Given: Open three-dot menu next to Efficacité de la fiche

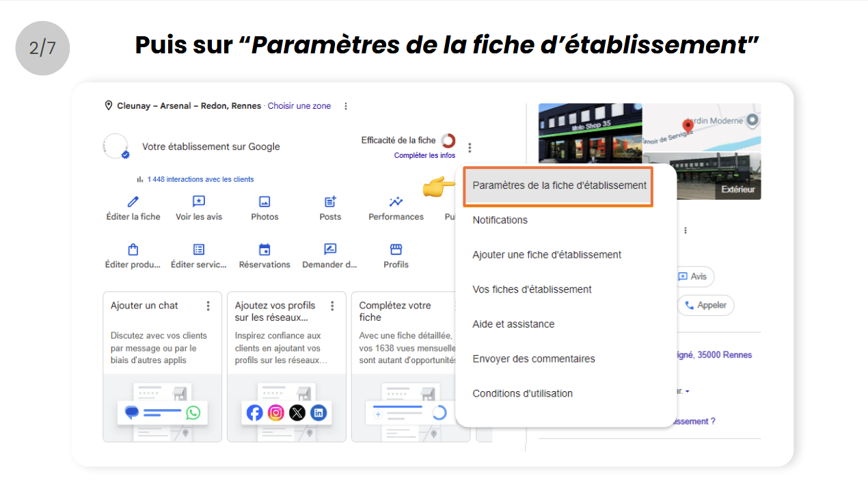Looking at the screenshot, I should tap(470, 147).
